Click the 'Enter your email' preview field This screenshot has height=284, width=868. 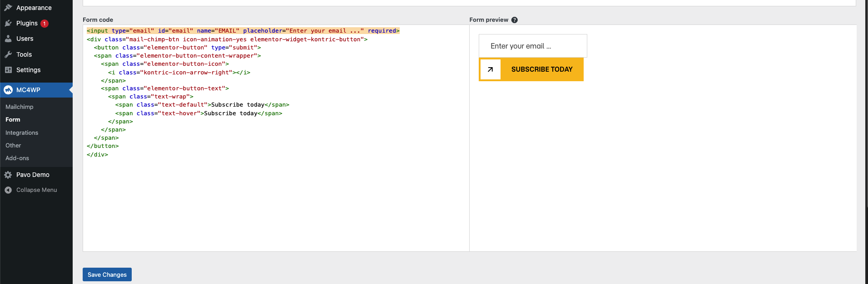coord(532,46)
